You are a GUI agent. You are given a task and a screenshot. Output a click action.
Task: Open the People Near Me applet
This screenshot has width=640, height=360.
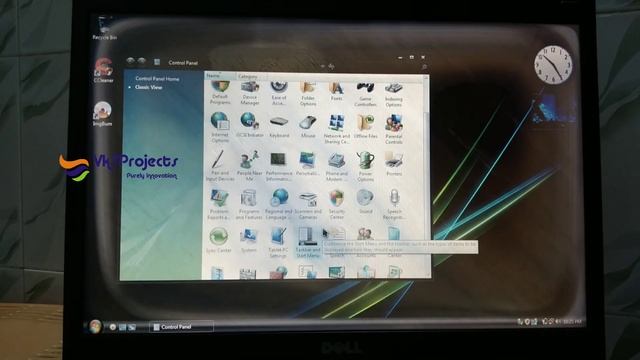pyautogui.click(x=249, y=166)
